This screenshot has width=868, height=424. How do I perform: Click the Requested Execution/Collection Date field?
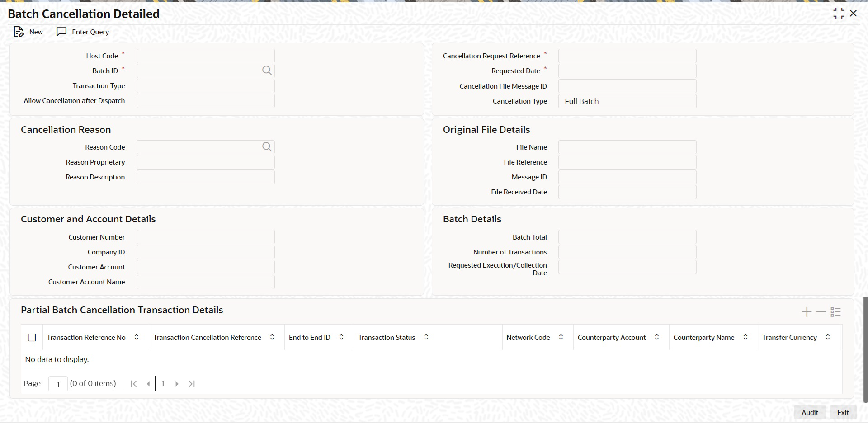tap(627, 267)
